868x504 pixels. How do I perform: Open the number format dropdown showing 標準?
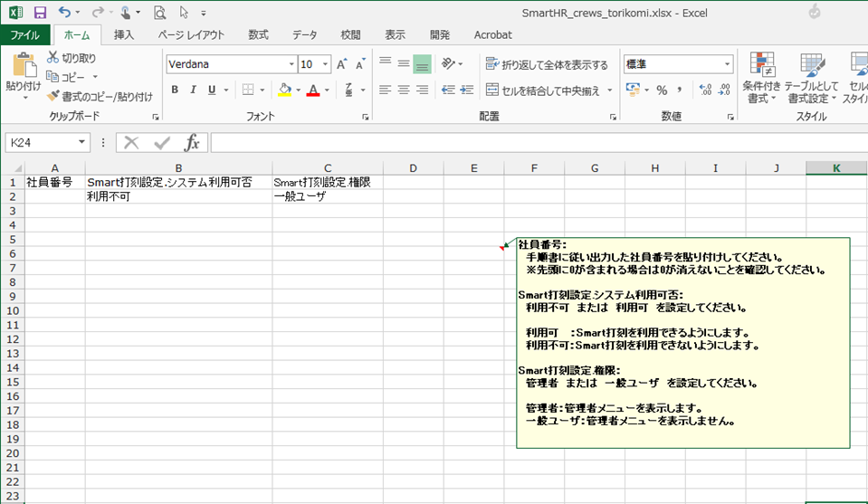click(727, 64)
